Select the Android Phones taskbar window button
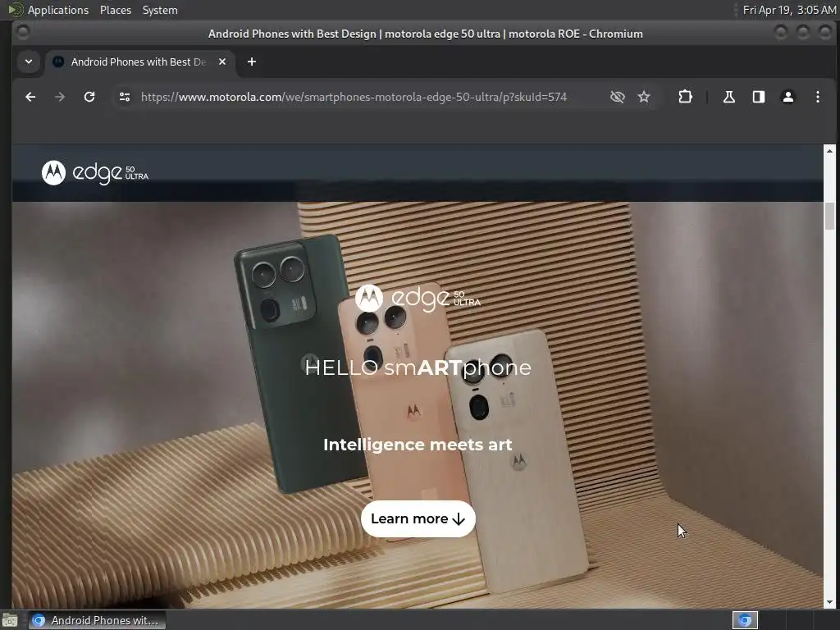Image resolution: width=840 pixels, height=630 pixels. [x=97, y=620]
